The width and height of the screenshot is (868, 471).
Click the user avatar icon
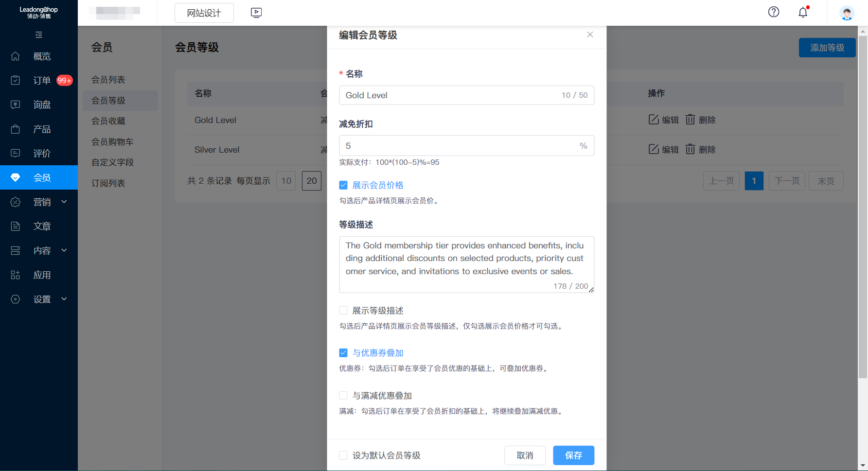(847, 13)
